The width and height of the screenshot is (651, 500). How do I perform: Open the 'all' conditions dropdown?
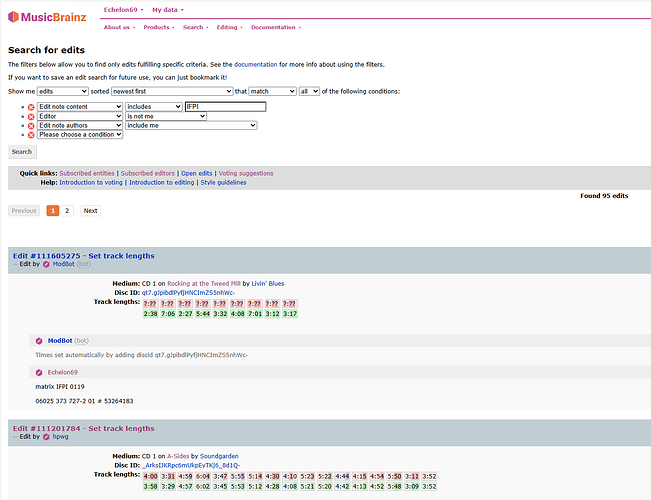click(309, 91)
